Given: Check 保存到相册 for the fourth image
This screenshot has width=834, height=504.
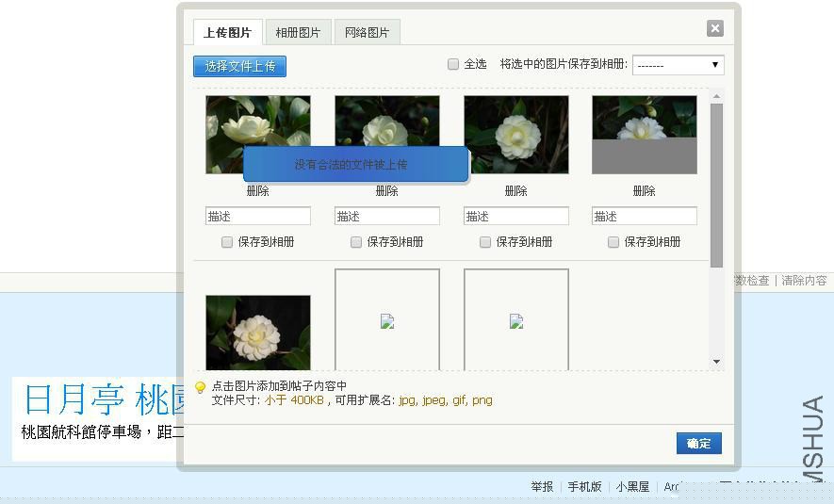Looking at the screenshot, I should click(x=613, y=242).
